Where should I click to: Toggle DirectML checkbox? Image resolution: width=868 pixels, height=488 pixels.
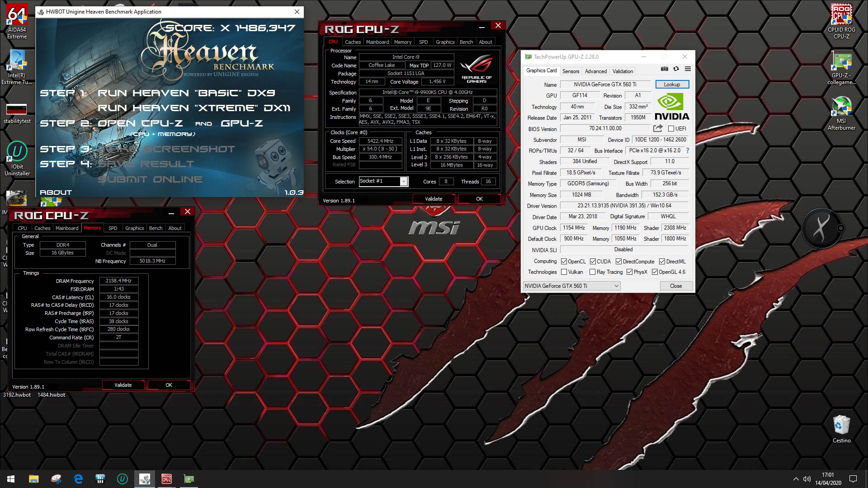click(x=662, y=262)
